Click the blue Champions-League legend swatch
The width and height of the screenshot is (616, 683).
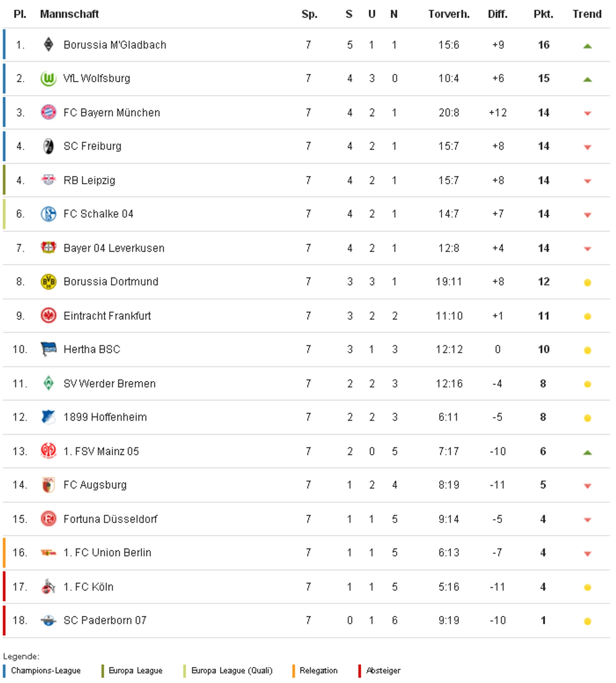pos(5,671)
